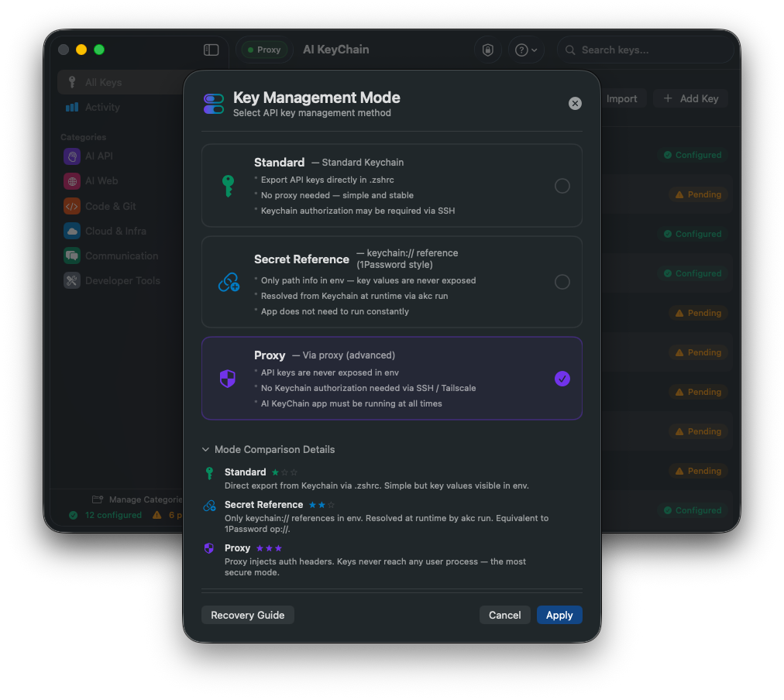Click the Secret Reference link icon
This screenshot has height=700, width=784.
coord(229,283)
